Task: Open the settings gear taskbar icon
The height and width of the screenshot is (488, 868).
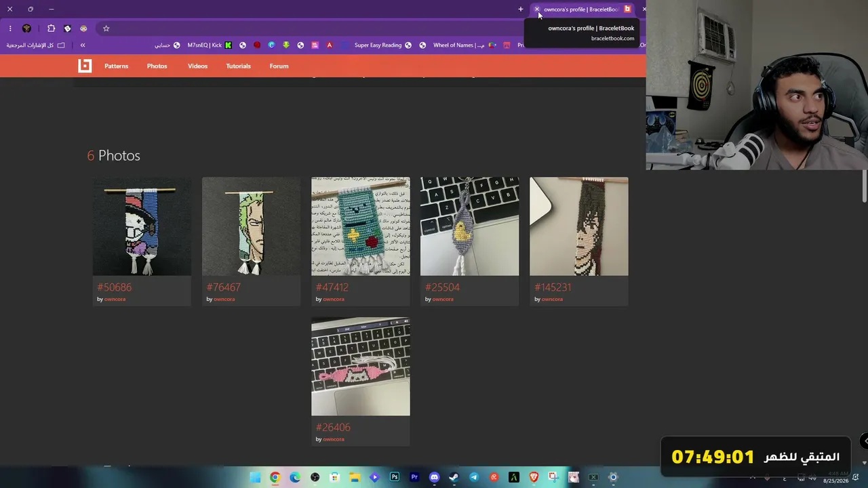Action: (x=613, y=477)
